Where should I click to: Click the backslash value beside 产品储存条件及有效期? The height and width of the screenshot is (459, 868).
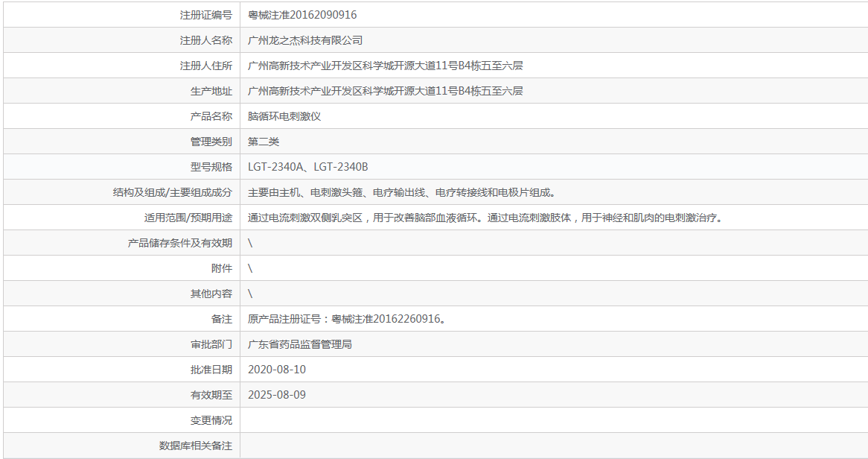tap(250, 244)
